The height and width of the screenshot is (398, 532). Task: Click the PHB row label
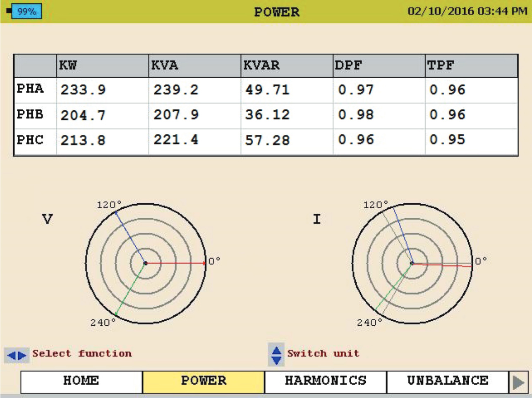(30, 114)
